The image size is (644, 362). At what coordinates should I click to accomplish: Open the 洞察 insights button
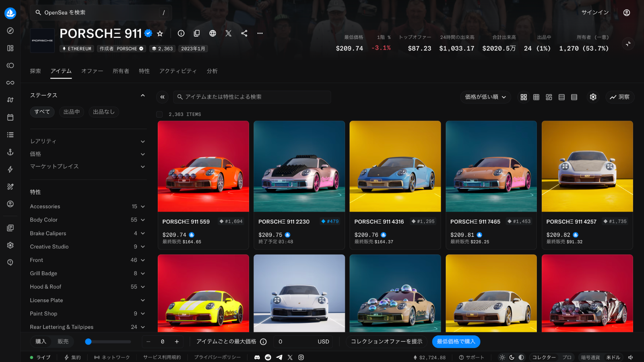point(620,97)
